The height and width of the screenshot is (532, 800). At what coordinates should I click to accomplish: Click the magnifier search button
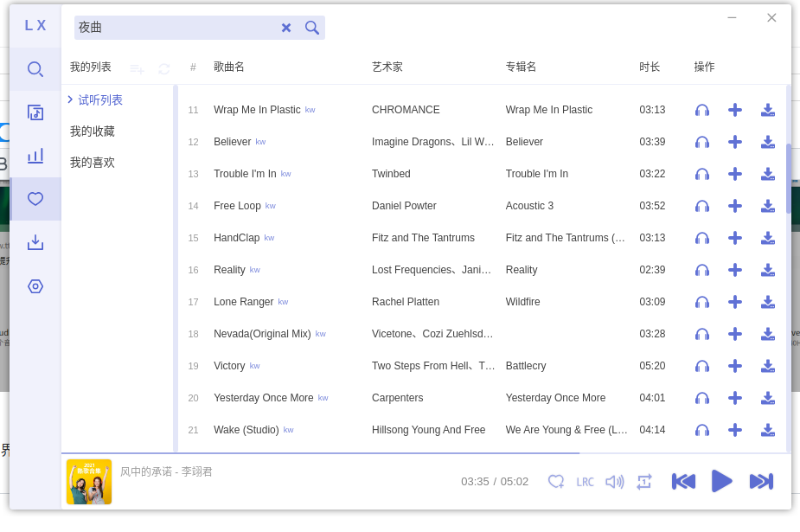pyautogui.click(x=311, y=28)
